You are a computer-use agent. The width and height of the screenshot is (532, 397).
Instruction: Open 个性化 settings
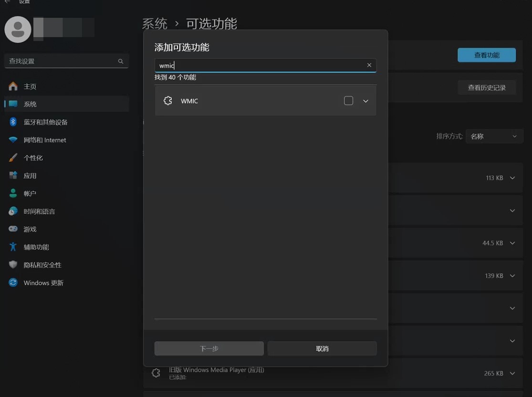click(66, 158)
